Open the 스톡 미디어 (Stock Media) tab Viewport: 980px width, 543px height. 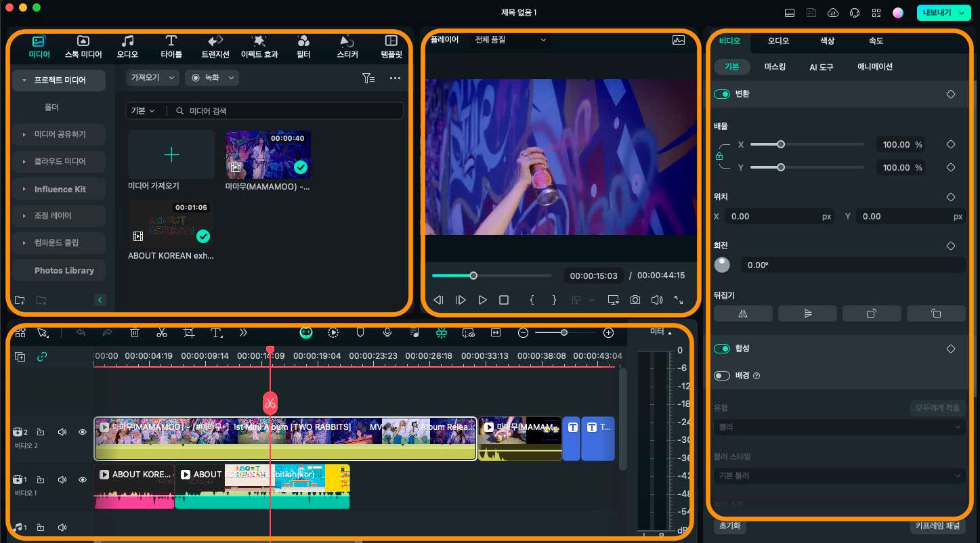click(83, 47)
